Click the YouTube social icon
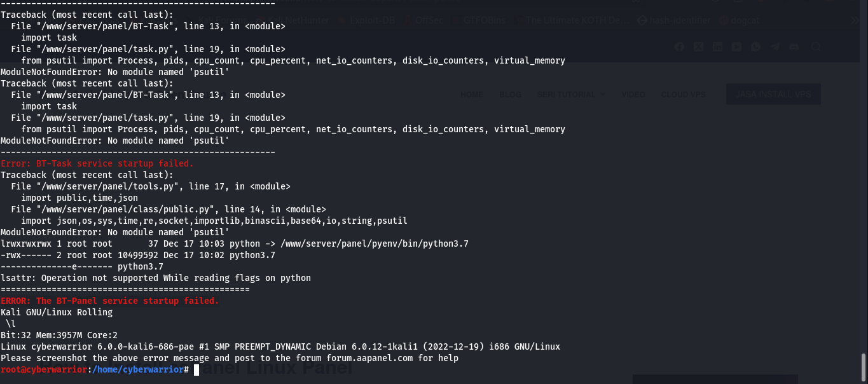Viewport: 868px width, 384px height. pos(736,46)
